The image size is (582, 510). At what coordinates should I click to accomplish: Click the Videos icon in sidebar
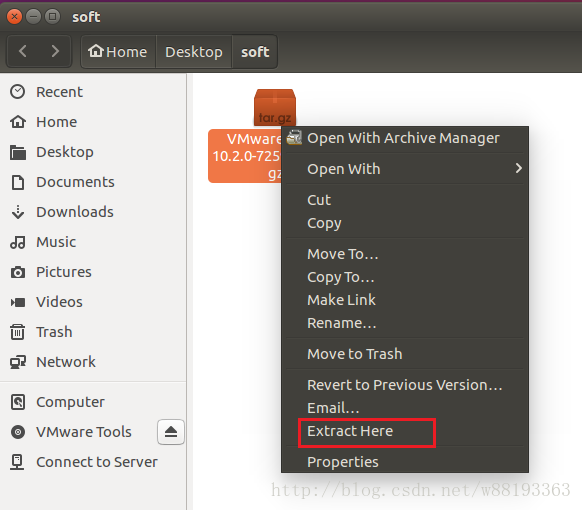click(x=17, y=302)
